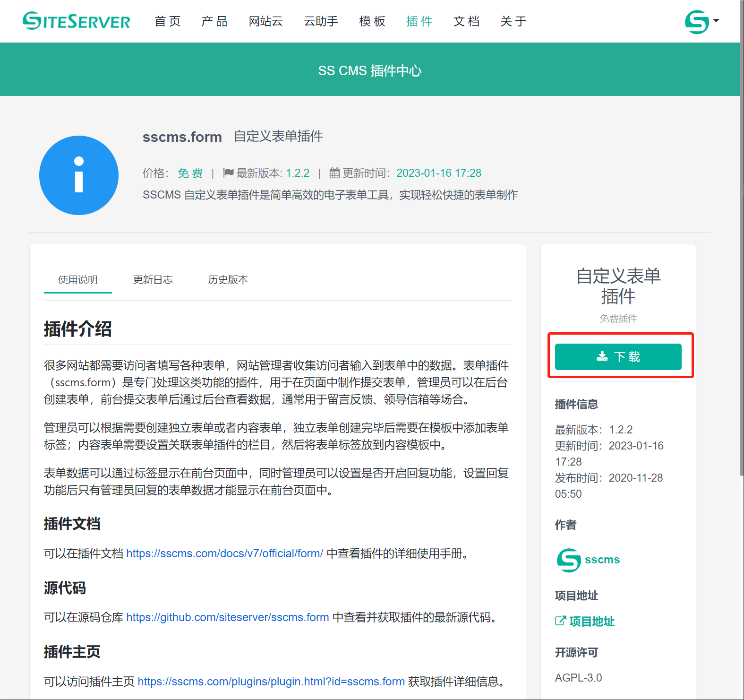Viewport: 744px width, 700px height.
Task: Click the flag icon next to 最新版本
Action: (228, 173)
